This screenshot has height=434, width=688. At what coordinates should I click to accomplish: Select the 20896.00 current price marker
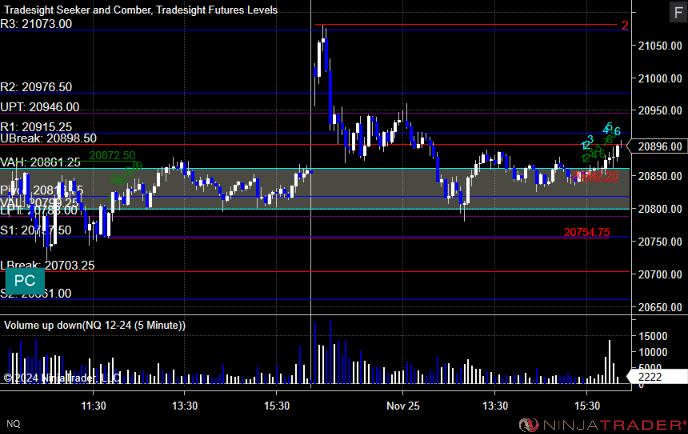[x=658, y=146]
